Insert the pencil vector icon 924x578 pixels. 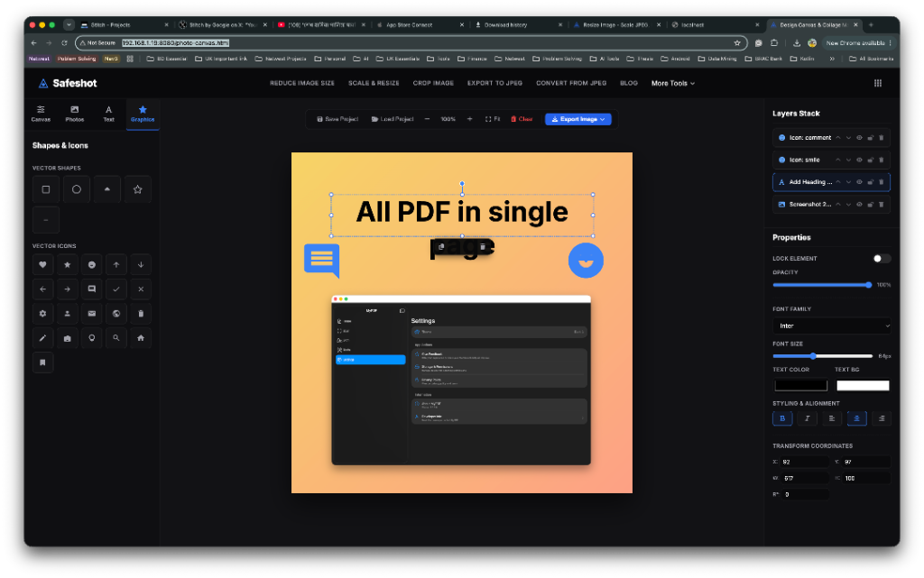[43, 338]
